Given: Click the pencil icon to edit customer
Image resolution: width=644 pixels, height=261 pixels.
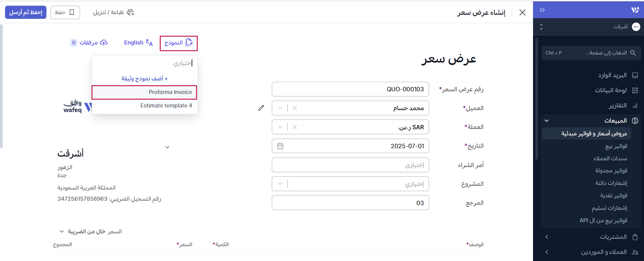Looking at the screenshot, I should coord(261,108).
